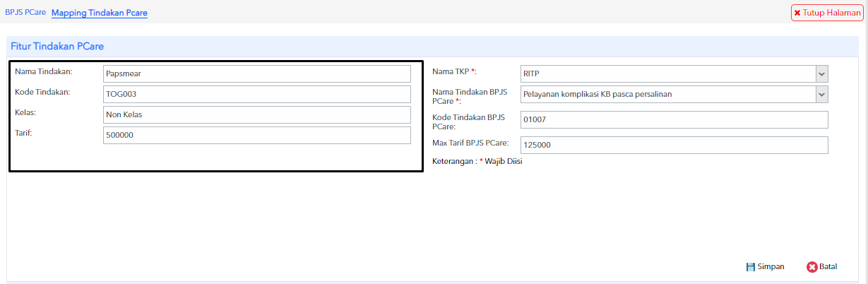
Task: Click the Tarif field showing 500000
Action: click(x=256, y=135)
